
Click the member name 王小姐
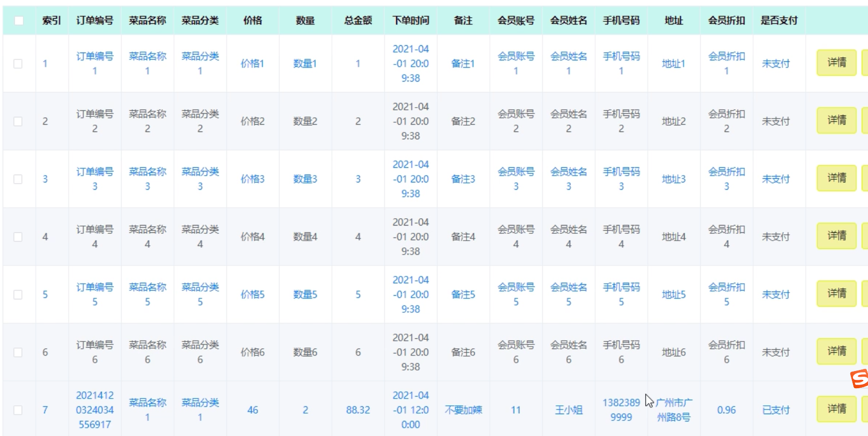click(x=568, y=410)
